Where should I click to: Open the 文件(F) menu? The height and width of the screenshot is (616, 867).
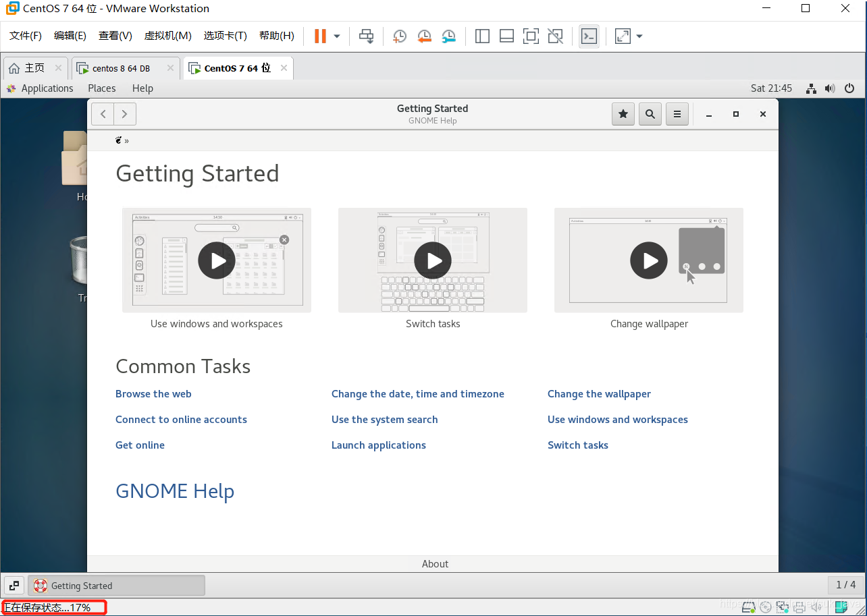click(x=26, y=36)
